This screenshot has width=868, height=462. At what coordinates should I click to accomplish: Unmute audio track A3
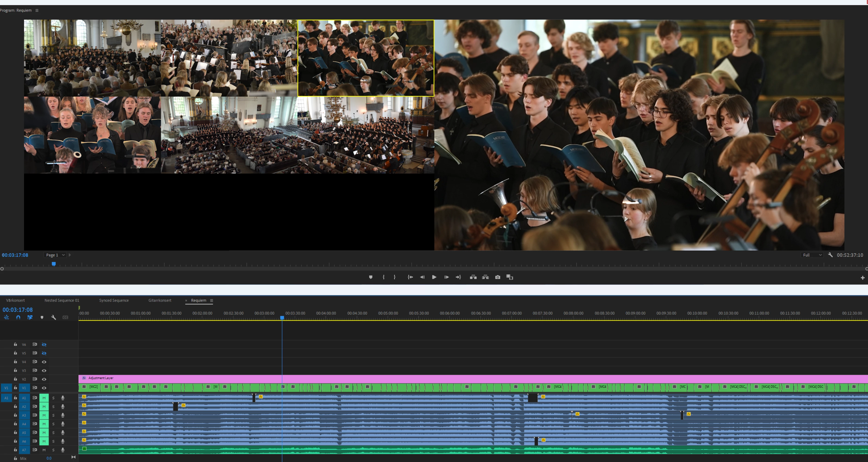[44, 415]
